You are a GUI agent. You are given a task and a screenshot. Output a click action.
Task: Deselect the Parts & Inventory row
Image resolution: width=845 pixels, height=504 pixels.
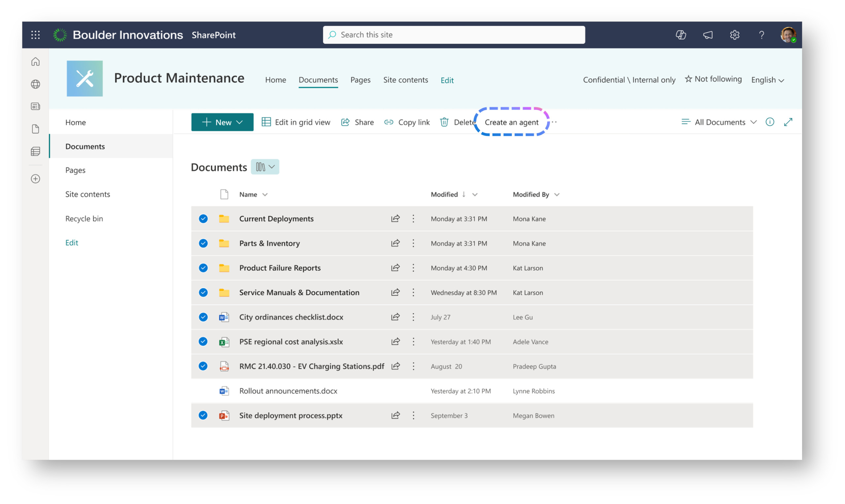[203, 243]
